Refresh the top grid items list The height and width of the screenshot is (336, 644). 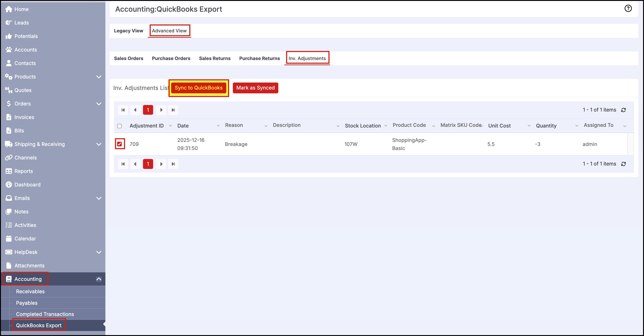point(624,110)
